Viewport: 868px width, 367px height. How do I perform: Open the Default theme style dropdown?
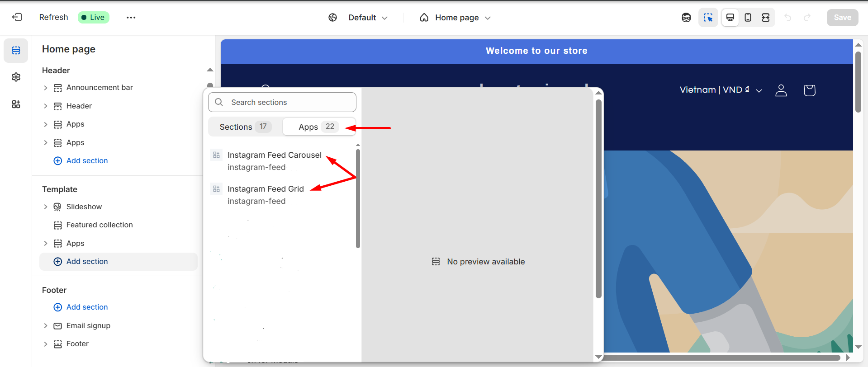pos(359,18)
